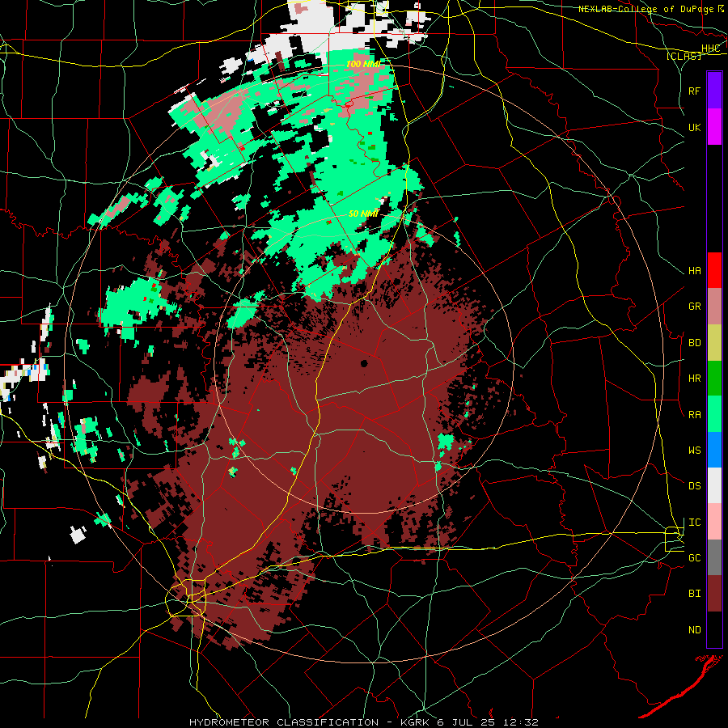Click the DS legend label
728x728 pixels.
click(694, 486)
